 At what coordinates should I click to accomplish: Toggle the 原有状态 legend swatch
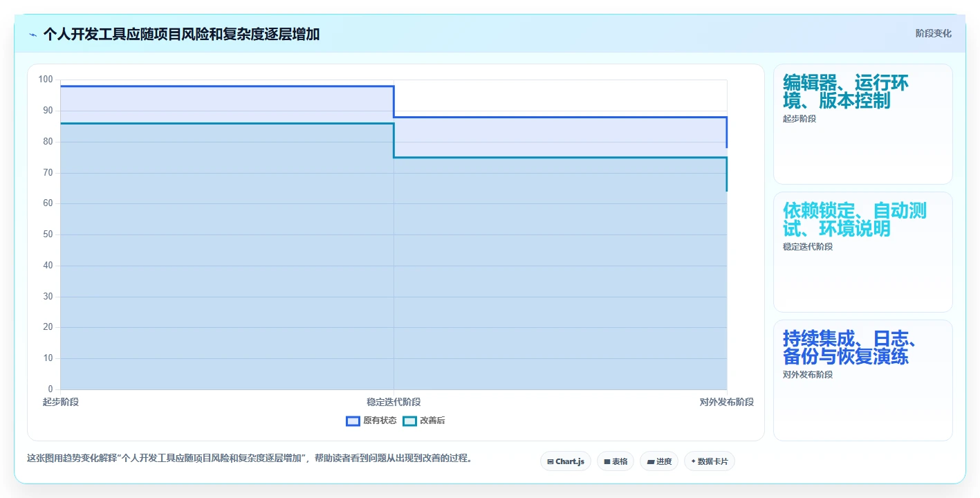point(353,421)
